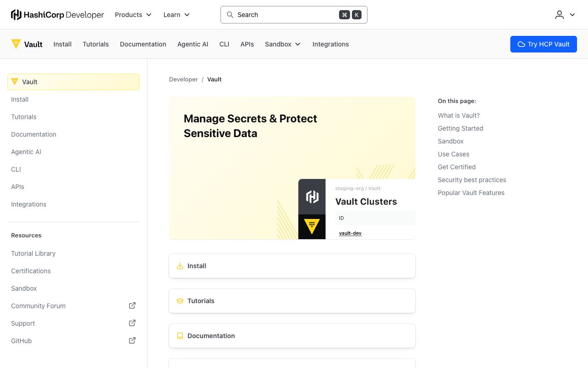Open Sandbox under Resources in the sidebar

(73, 288)
